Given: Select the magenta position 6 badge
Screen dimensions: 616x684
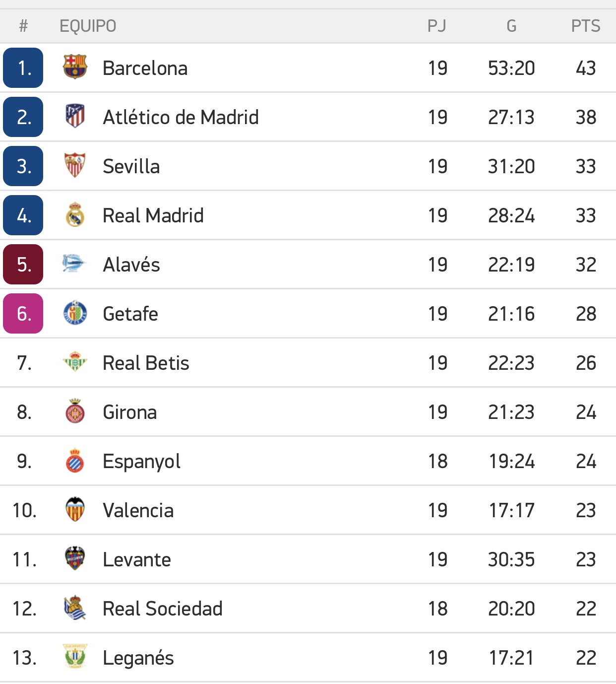Looking at the screenshot, I should pyautogui.click(x=23, y=314).
